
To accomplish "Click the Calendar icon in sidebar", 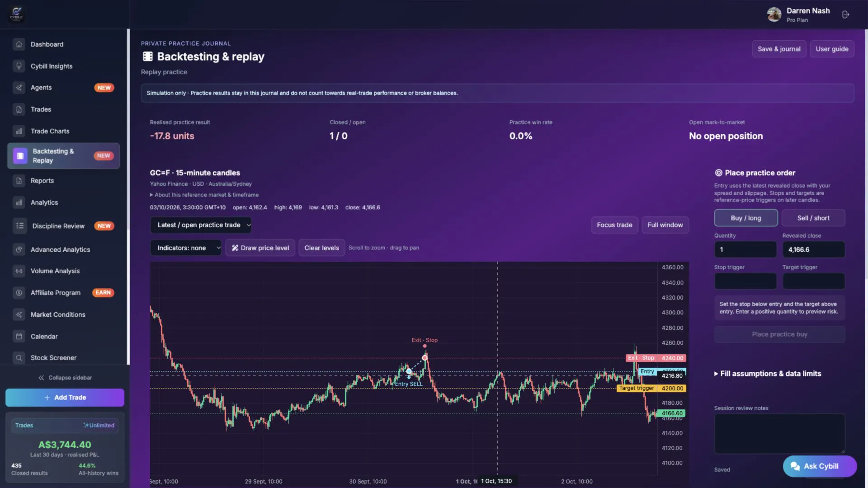I will point(19,336).
